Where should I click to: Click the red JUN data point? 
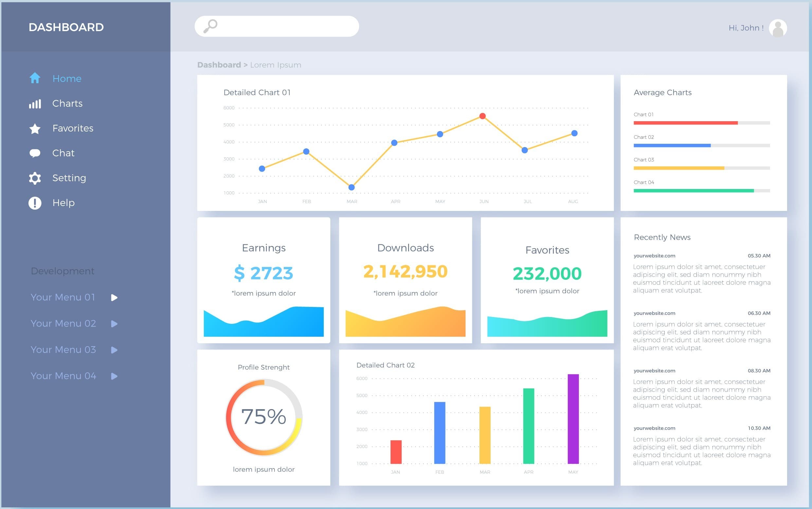(482, 116)
